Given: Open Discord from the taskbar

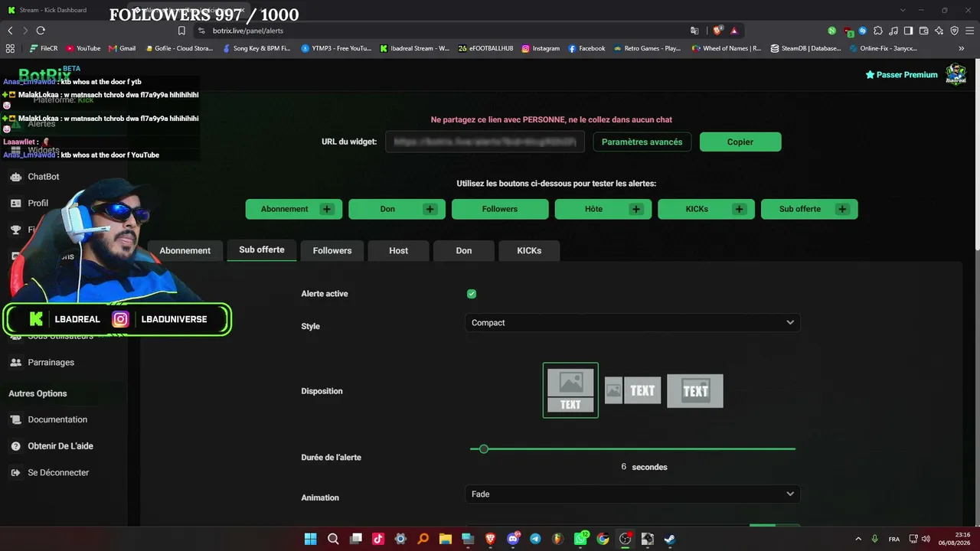Looking at the screenshot, I should pos(513,539).
